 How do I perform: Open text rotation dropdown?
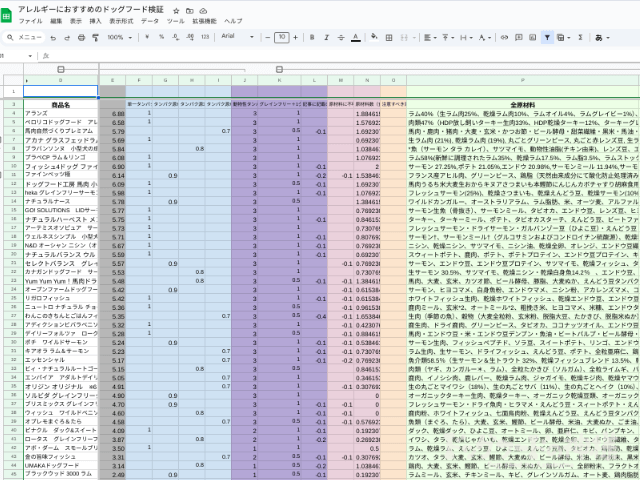tap(484, 38)
